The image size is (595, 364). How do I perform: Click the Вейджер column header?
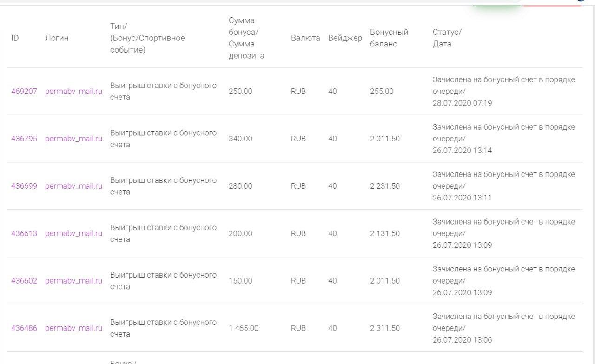tap(345, 38)
